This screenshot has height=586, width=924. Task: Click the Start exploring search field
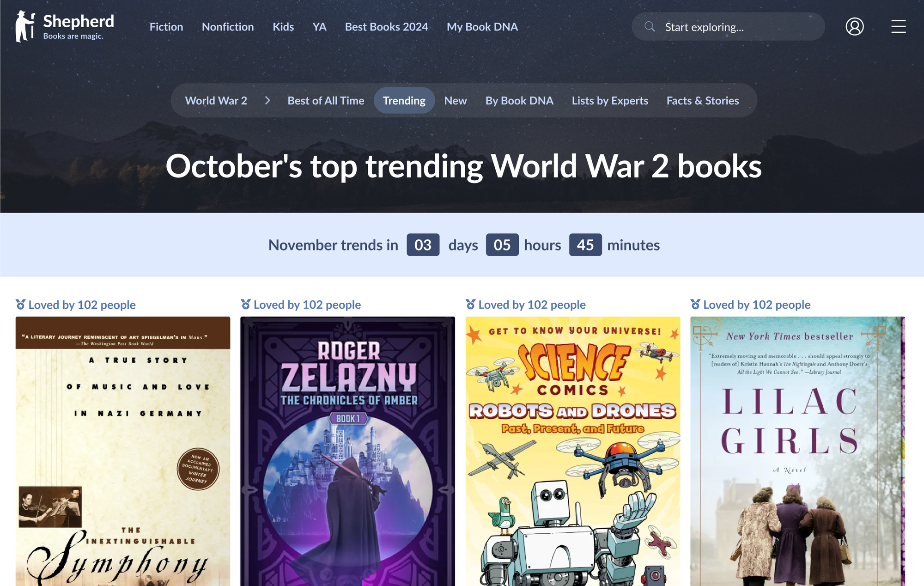pyautogui.click(x=728, y=26)
